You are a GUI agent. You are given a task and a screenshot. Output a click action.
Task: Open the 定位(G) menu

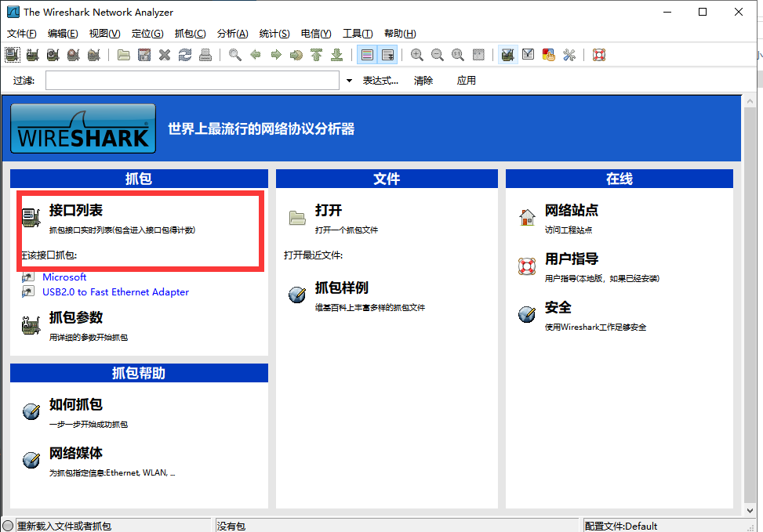[147, 34]
